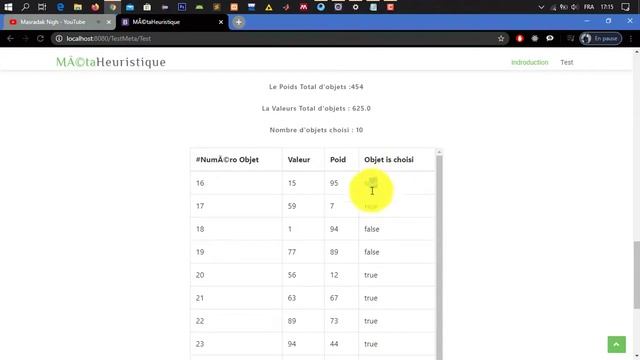Go to the Test page

coord(567,62)
